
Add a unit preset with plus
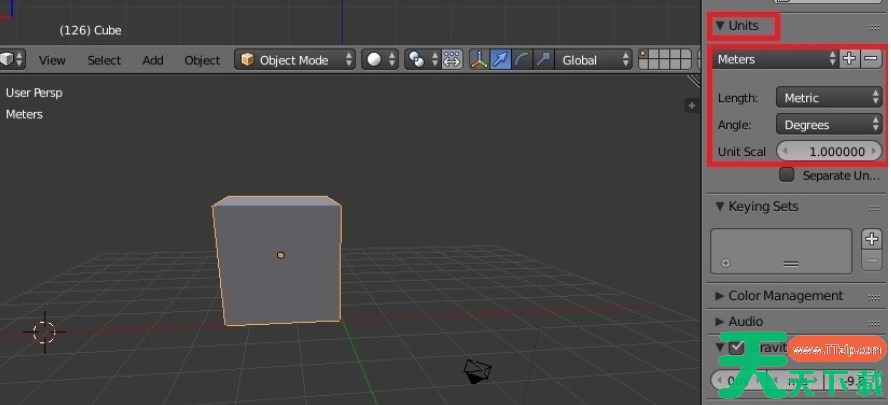point(850,59)
